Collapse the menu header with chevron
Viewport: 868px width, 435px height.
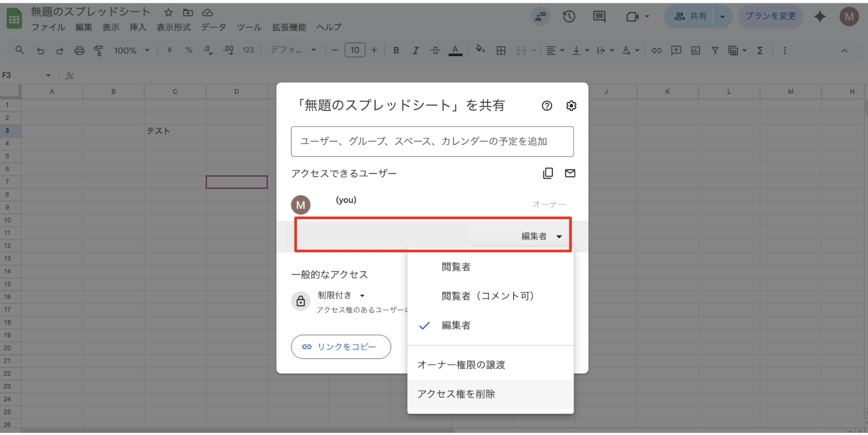[x=844, y=50]
